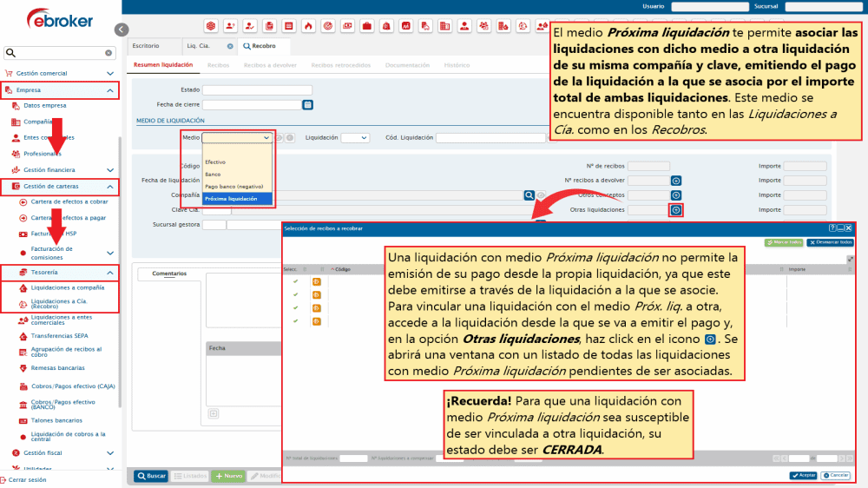Choose Banco in the Medio list
Screen dimensions: 868x488
(x=237, y=175)
